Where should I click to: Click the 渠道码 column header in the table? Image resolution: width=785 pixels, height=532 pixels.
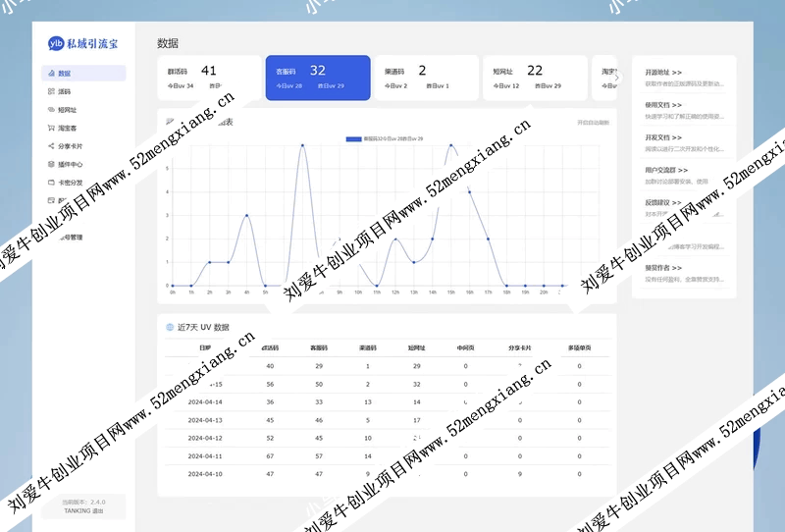tap(367, 347)
